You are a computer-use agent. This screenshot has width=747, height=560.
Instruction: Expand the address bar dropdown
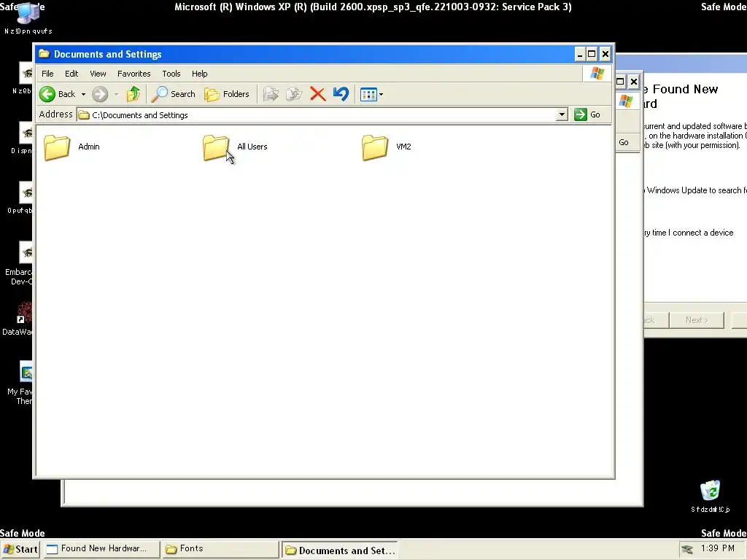point(562,114)
